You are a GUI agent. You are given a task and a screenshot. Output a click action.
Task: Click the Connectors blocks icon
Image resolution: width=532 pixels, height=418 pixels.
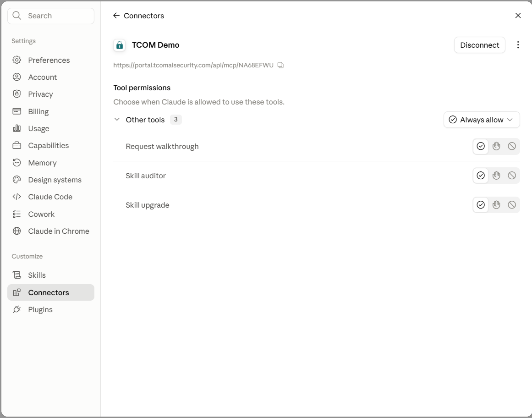pos(16,292)
